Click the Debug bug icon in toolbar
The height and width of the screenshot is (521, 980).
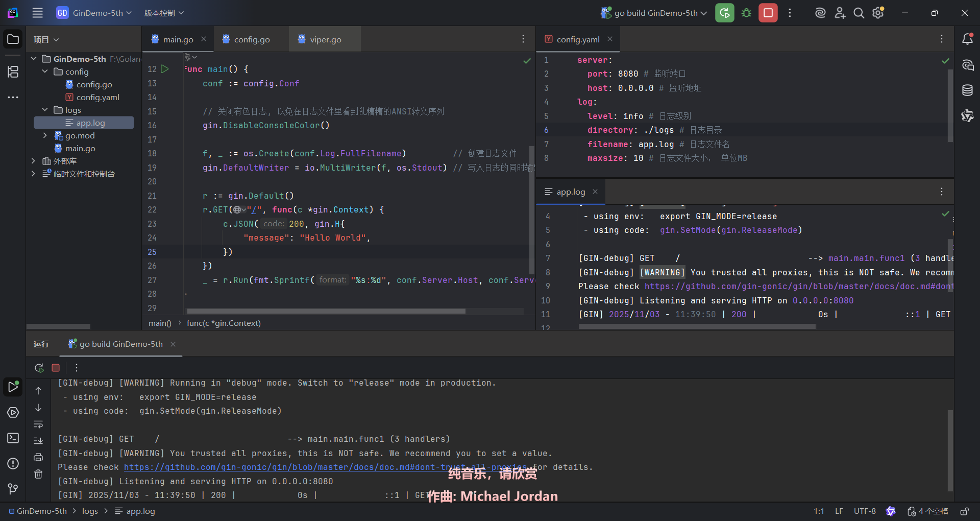pyautogui.click(x=746, y=13)
